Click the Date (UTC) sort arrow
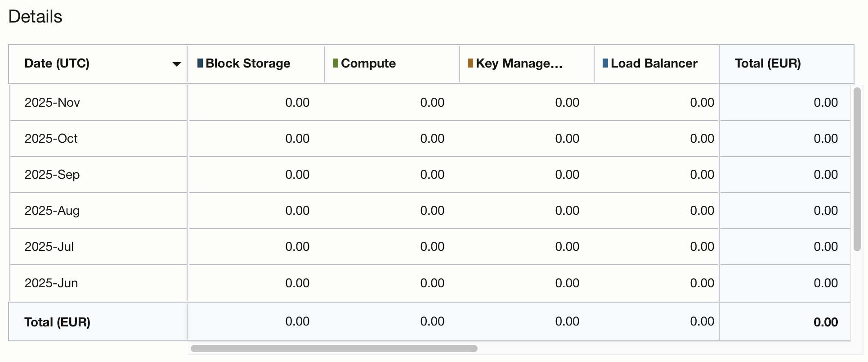The height and width of the screenshot is (362, 868). tap(176, 64)
